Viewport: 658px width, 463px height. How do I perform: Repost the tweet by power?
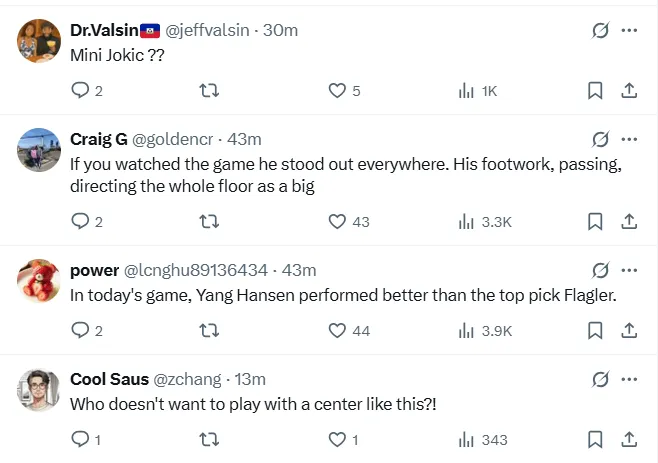(209, 331)
